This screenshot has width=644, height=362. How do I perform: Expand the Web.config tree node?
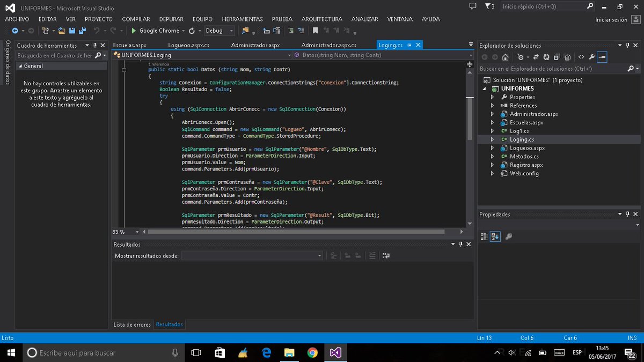click(x=492, y=173)
